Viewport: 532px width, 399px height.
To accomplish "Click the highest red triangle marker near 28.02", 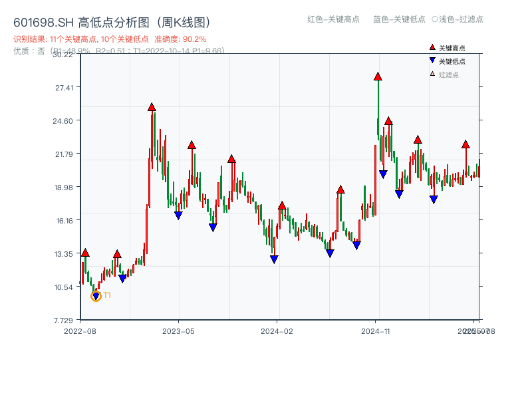I will coord(376,78).
